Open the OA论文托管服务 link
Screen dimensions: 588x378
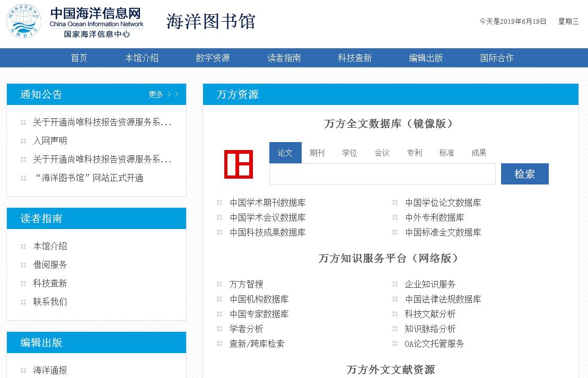click(x=434, y=344)
